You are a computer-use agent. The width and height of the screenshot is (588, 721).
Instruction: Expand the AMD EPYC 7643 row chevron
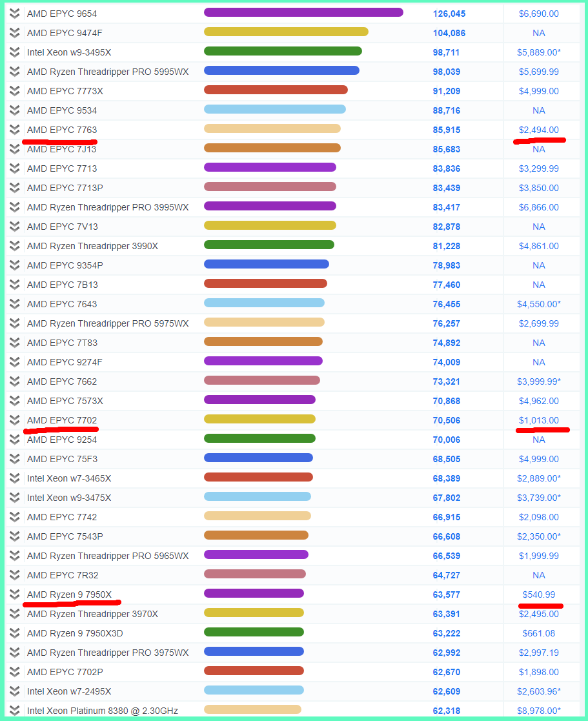point(15,304)
